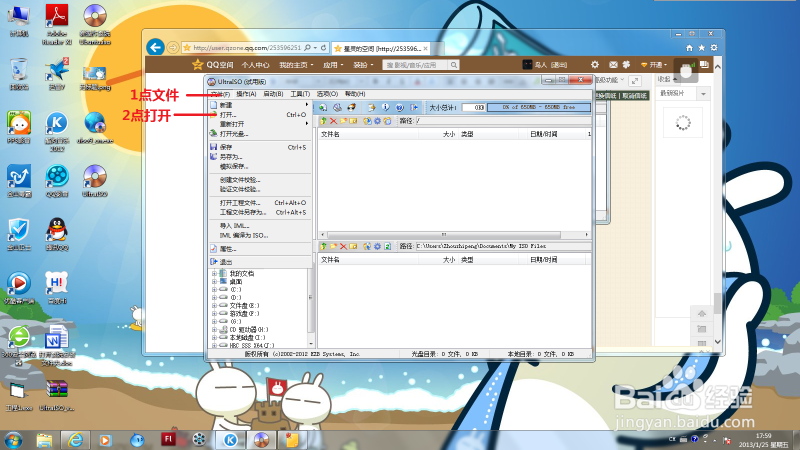Click the Exit door icon in UltraISO main toolbar
Viewport: 800px width, 450px height.
[414, 107]
